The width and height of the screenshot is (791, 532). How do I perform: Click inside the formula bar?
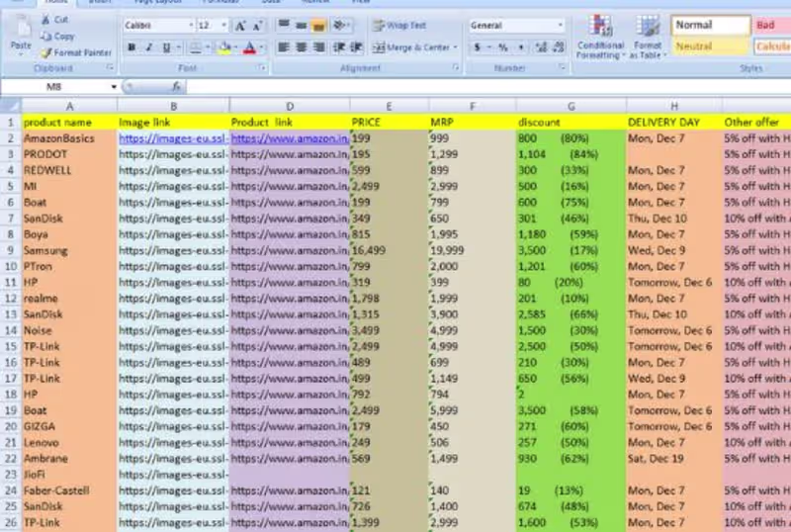pos(488,87)
